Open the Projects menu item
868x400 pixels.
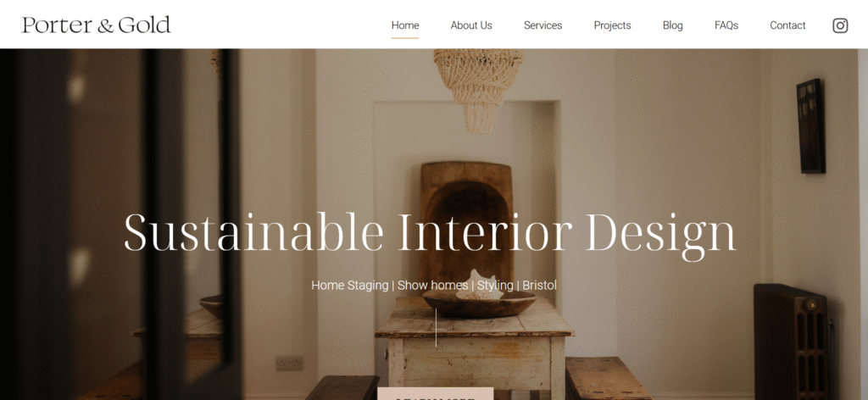612,25
